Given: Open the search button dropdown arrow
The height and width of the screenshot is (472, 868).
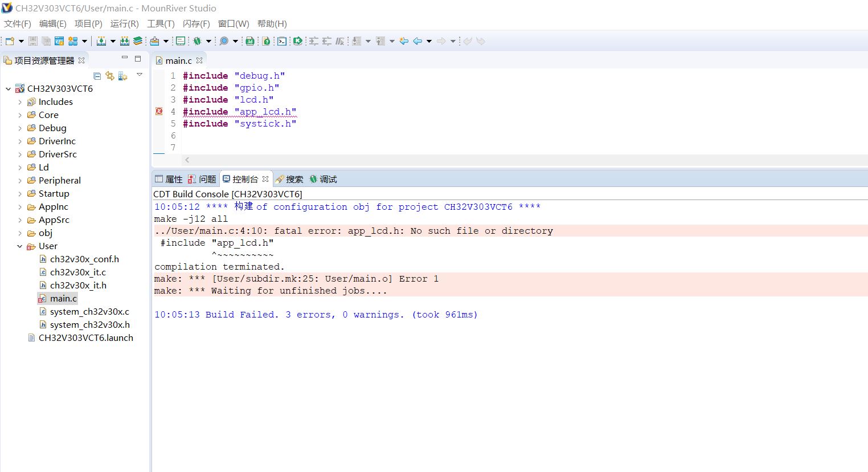Looking at the screenshot, I should (235, 41).
